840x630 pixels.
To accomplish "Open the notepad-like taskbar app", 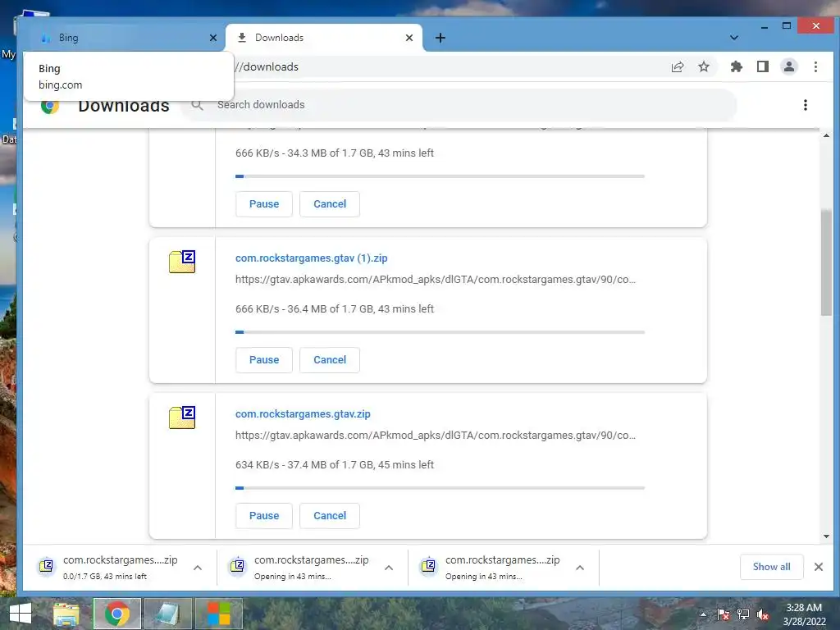I will coord(168,614).
